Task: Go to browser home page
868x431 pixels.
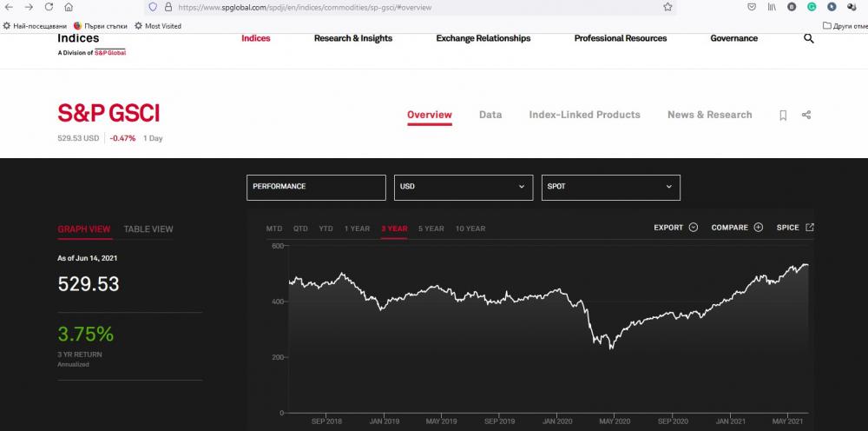Action: point(69,7)
